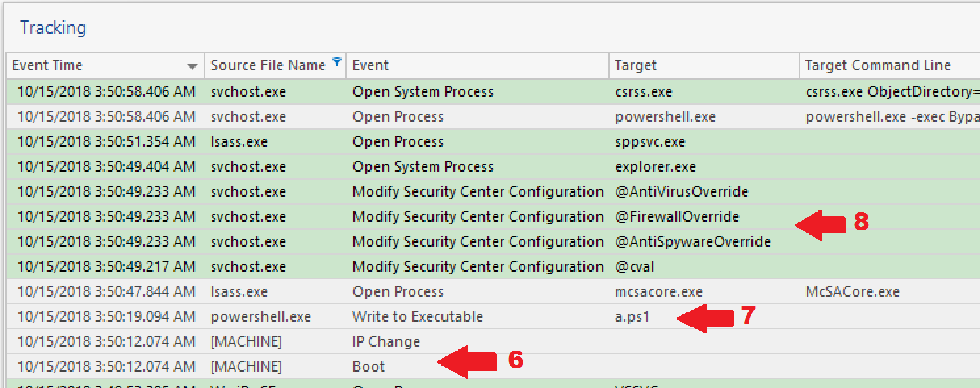
Task: Select the Boot event row
Action: (x=369, y=367)
